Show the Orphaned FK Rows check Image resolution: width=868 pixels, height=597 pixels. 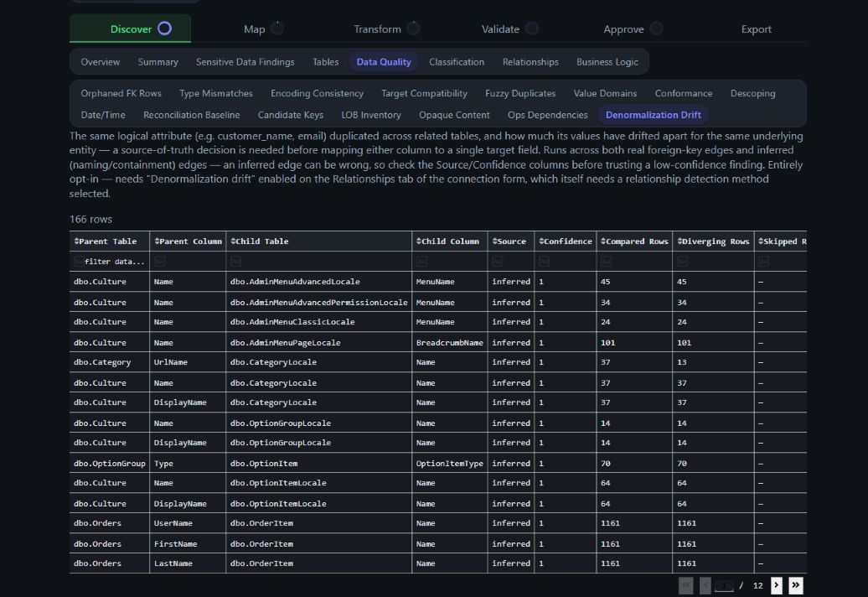121,94
